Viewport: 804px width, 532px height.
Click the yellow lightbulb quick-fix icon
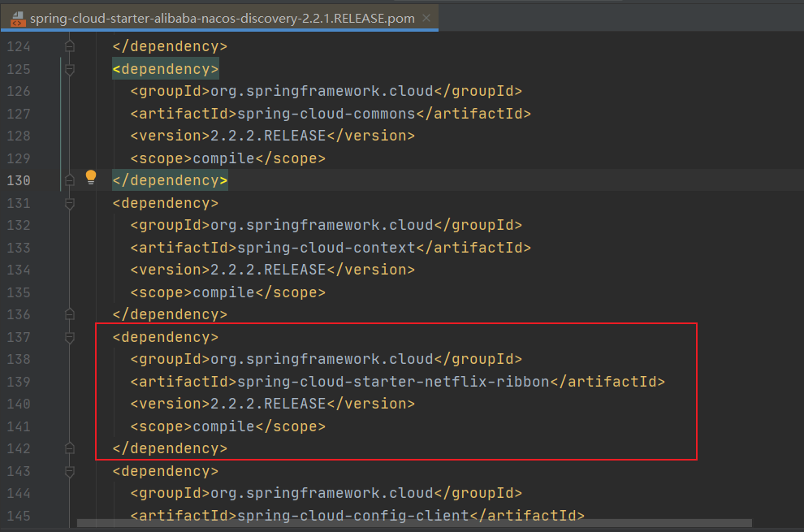[x=91, y=178]
